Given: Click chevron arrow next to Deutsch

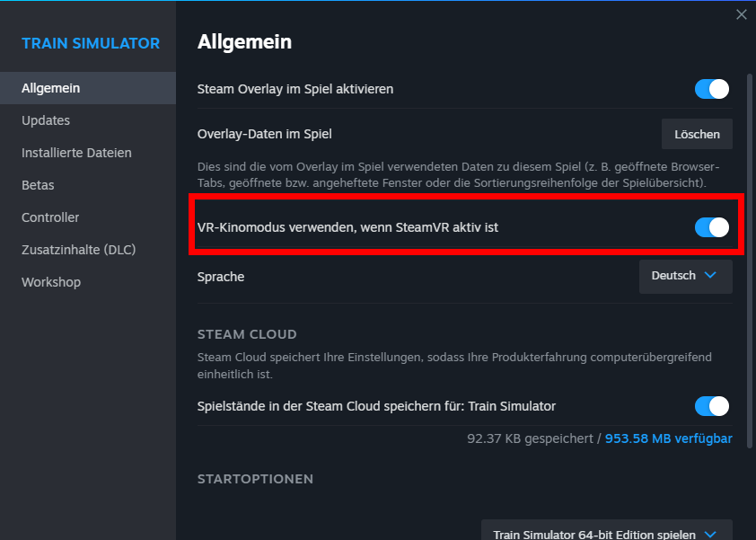Looking at the screenshot, I should [710, 276].
